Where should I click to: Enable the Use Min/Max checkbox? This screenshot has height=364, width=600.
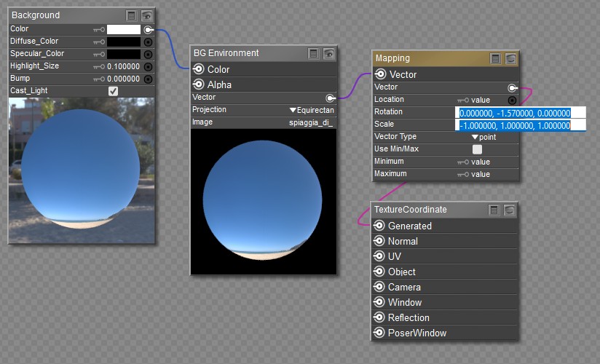[x=477, y=149]
